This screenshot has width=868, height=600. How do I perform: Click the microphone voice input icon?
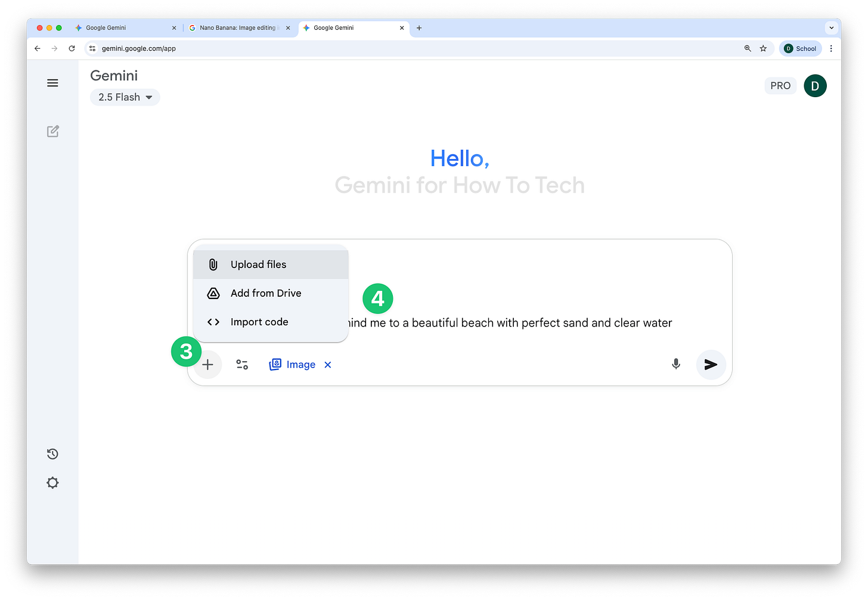(x=675, y=364)
